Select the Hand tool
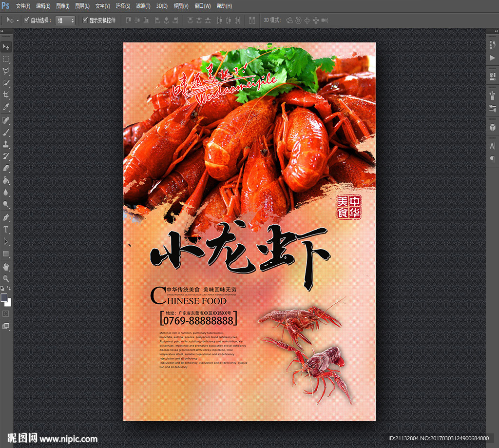This screenshot has width=499, height=448. [x=6, y=267]
